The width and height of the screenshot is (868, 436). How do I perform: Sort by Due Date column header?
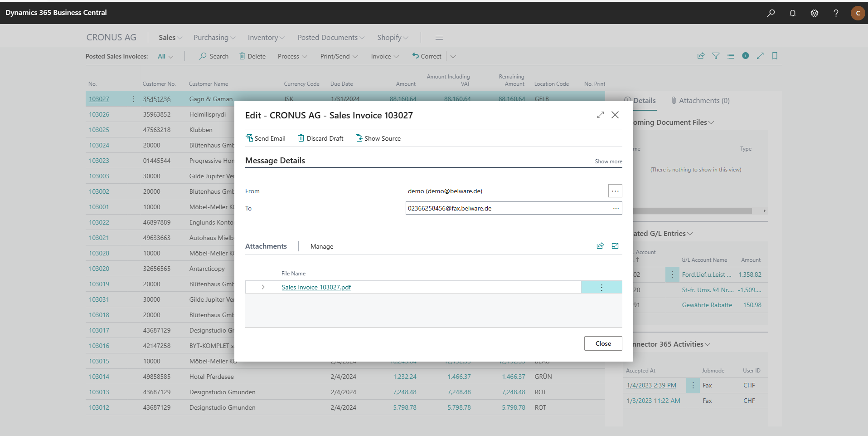(341, 84)
